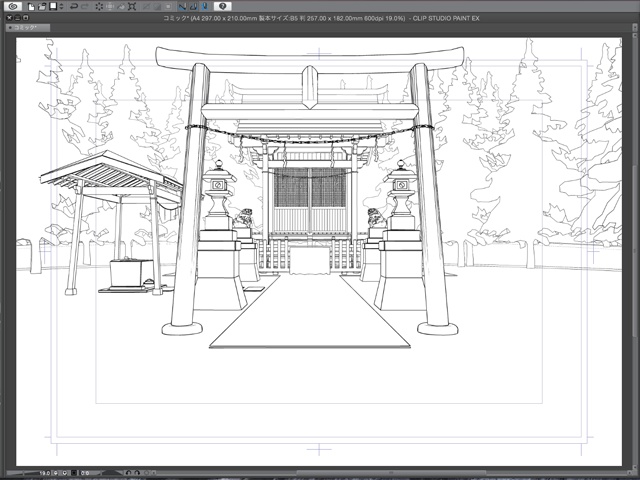Toggle Snap to grid icon
This screenshot has width=640, height=480.
(204, 7)
